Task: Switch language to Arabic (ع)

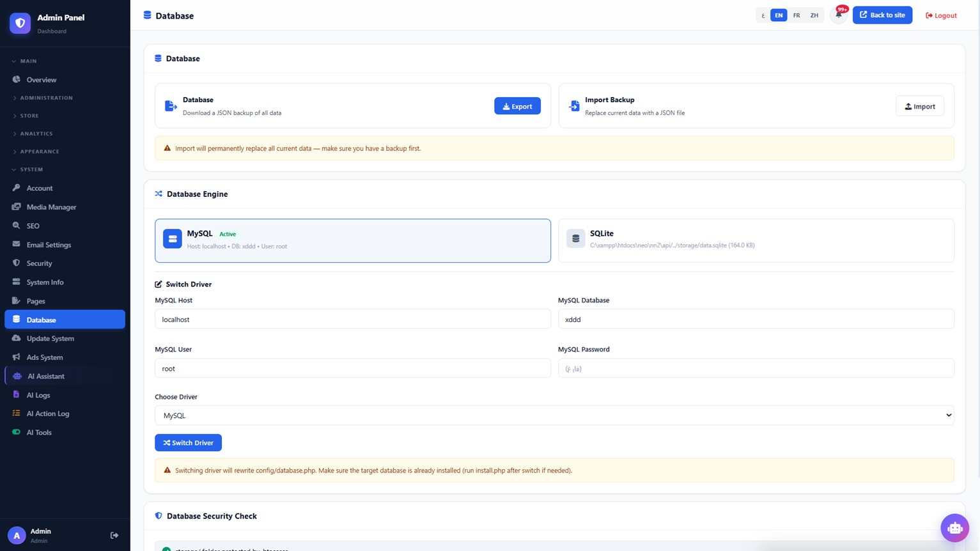Action: pos(763,15)
